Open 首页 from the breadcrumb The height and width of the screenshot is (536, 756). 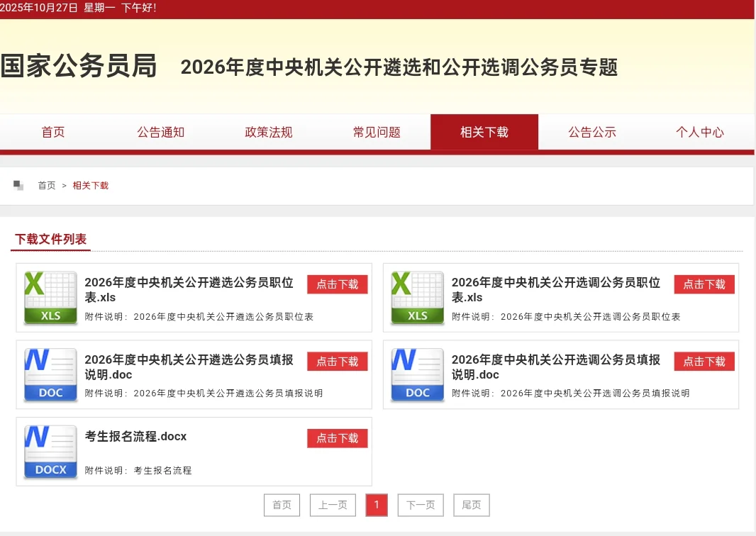coord(46,185)
